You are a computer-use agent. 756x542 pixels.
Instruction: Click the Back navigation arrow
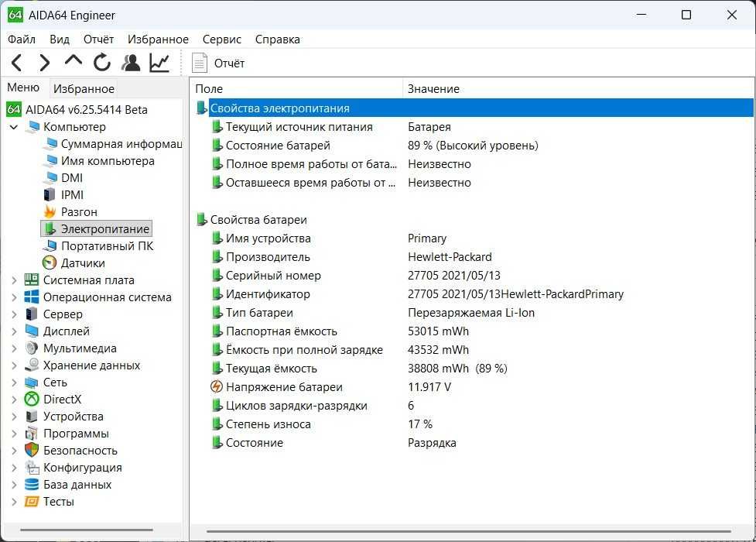[x=17, y=63]
